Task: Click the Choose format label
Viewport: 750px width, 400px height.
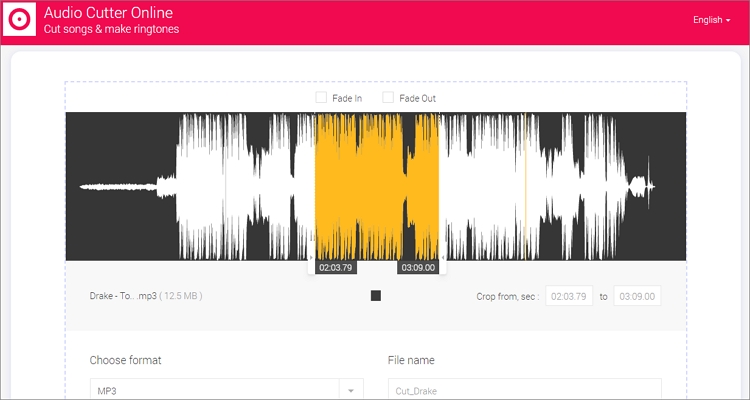Action: coord(125,360)
